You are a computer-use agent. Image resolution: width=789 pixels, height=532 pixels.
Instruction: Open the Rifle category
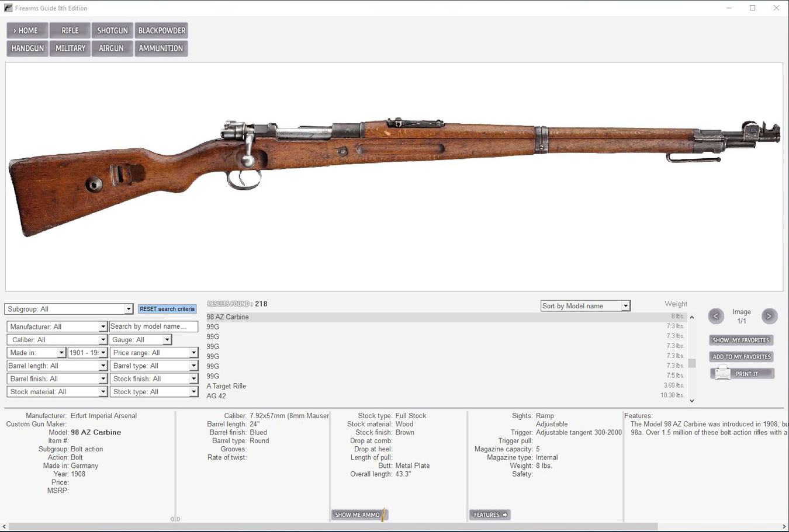70,30
